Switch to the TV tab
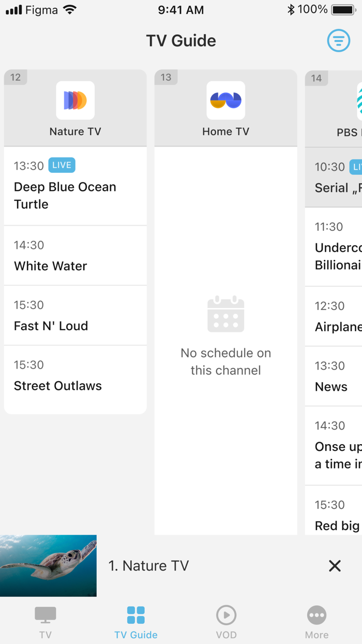 click(46, 621)
